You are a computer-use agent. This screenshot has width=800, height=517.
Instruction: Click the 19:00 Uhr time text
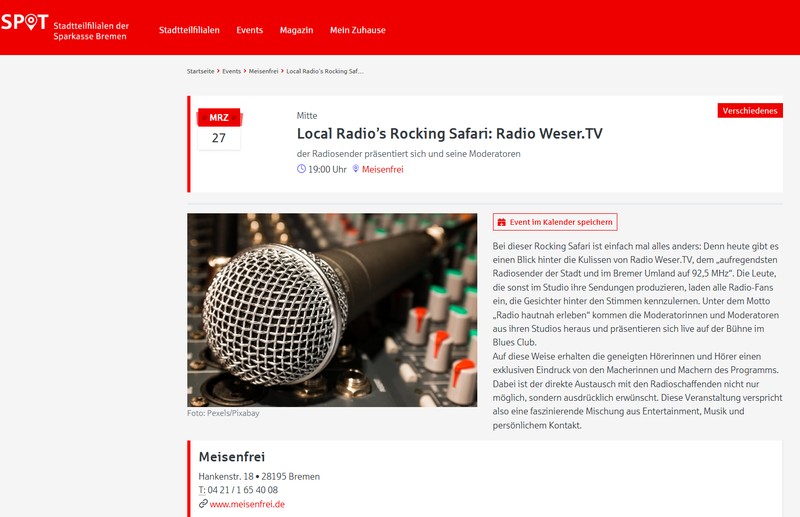tap(327, 169)
